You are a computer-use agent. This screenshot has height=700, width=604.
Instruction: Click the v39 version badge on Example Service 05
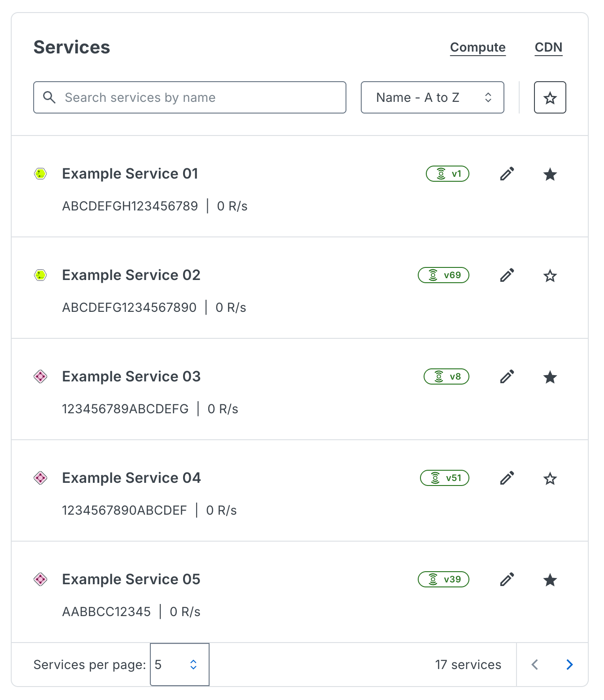pos(443,579)
